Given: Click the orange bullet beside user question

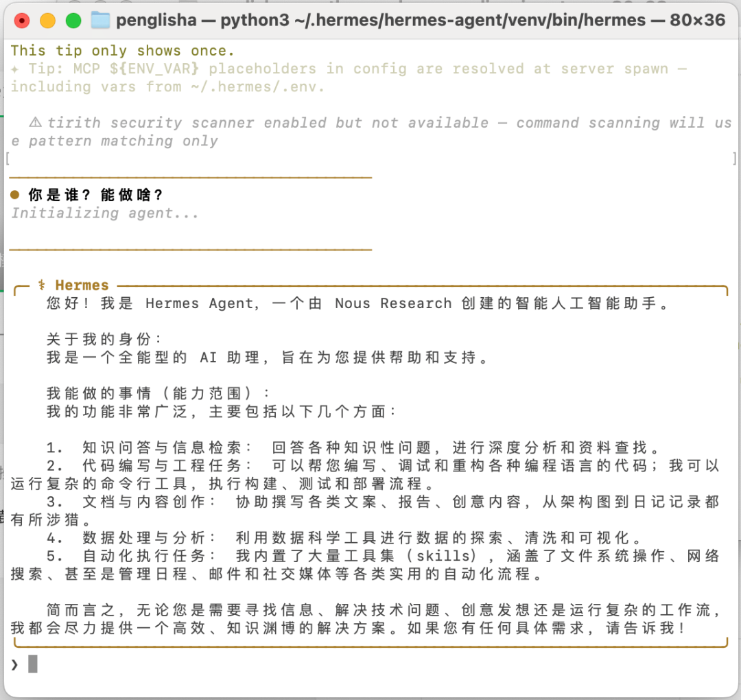Looking at the screenshot, I should (15, 194).
